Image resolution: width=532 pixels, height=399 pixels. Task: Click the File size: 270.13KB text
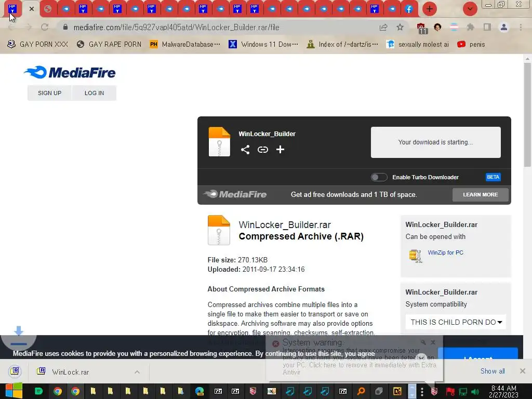point(237,260)
